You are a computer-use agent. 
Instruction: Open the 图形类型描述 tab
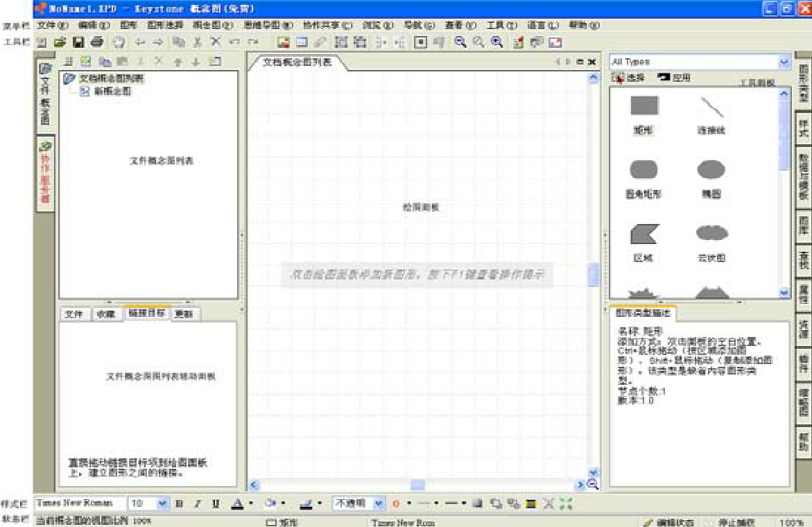(x=643, y=313)
